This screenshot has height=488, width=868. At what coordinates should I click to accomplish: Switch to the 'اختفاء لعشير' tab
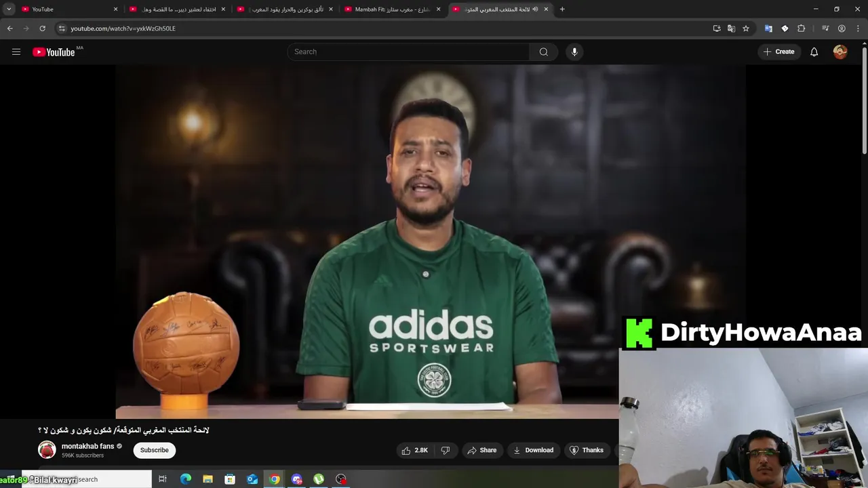[x=176, y=9]
